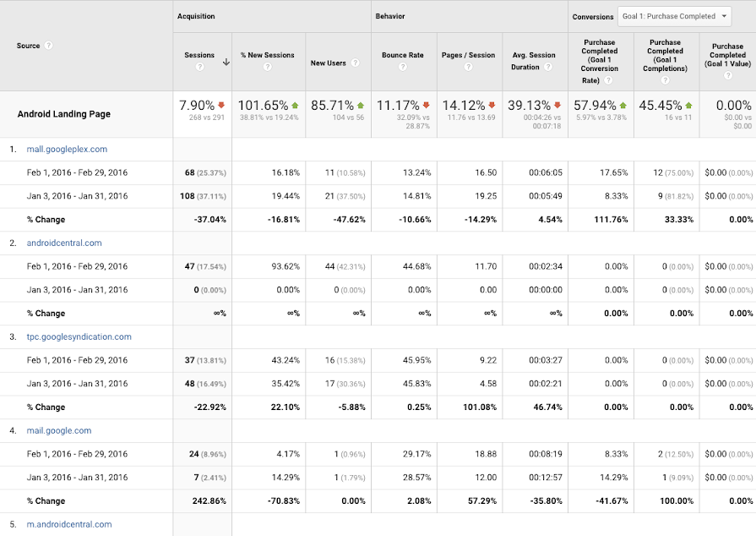Click help icon under Goal 1 Value

[728, 75]
